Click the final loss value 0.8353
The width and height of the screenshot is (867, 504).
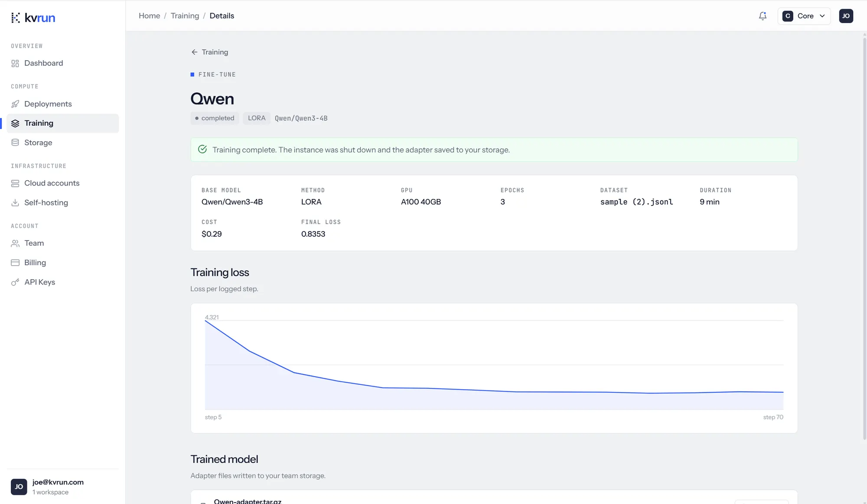pyautogui.click(x=313, y=234)
